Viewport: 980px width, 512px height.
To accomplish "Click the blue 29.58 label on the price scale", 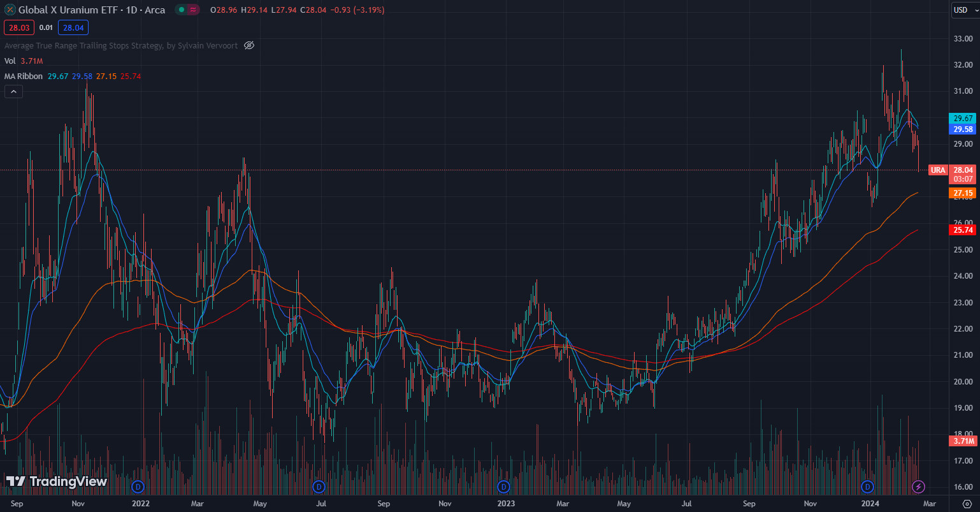I will [963, 129].
